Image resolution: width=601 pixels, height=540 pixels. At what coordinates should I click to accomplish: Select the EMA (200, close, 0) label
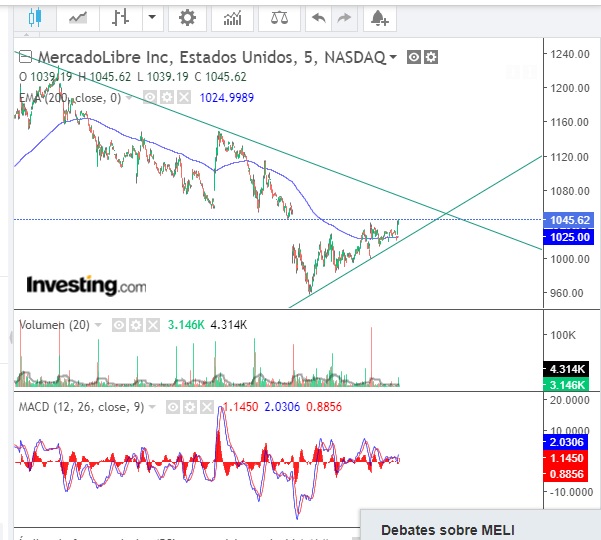[71, 98]
